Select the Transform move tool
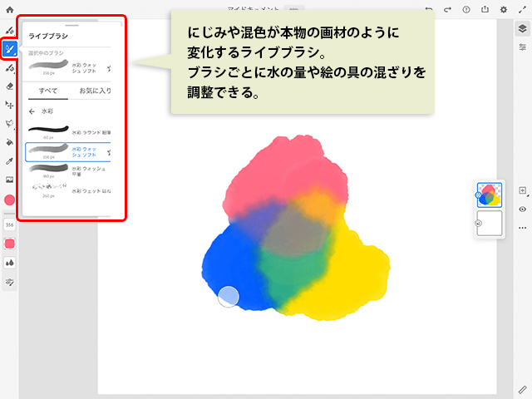The height and width of the screenshot is (399, 532). coord(9,105)
